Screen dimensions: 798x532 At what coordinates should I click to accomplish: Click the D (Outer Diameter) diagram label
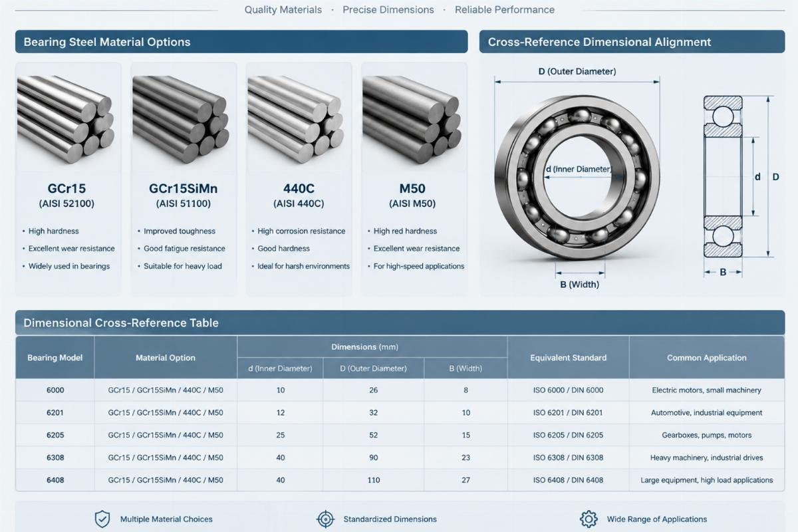pyautogui.click(x=577, y=71)
